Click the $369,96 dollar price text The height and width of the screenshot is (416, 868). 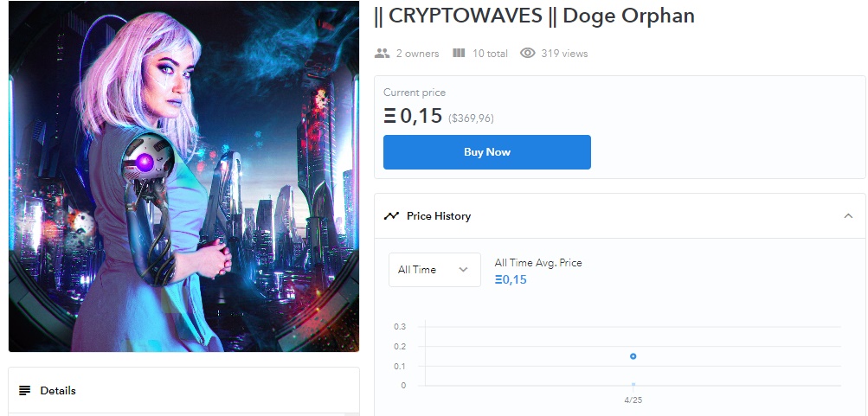471,118
